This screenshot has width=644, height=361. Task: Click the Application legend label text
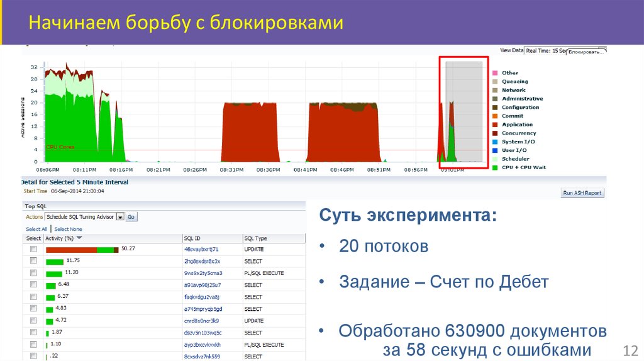(x=517, y=125)
